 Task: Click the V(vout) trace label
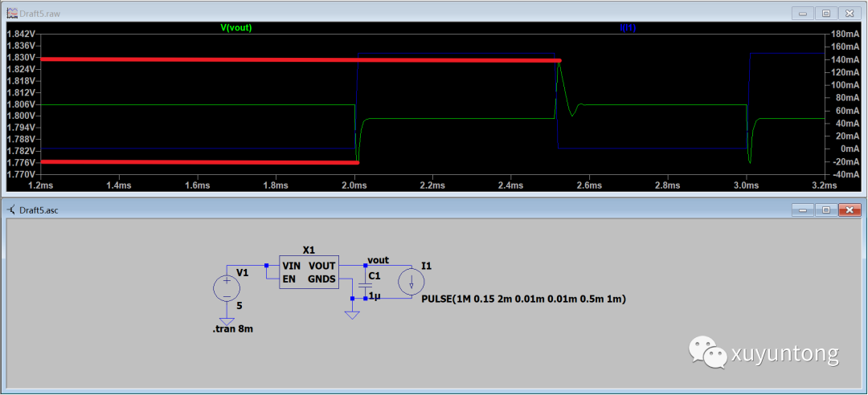(x=235, y=27)
